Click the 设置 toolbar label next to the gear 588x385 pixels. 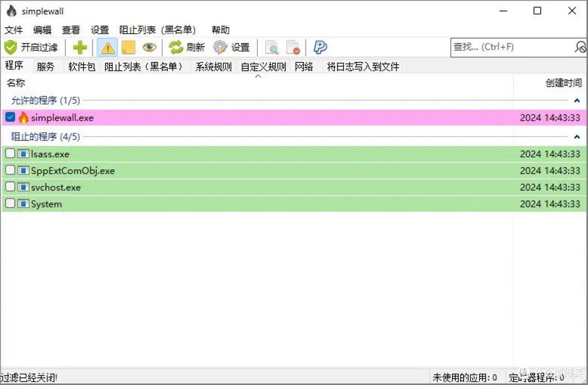(x=240, y=47)
